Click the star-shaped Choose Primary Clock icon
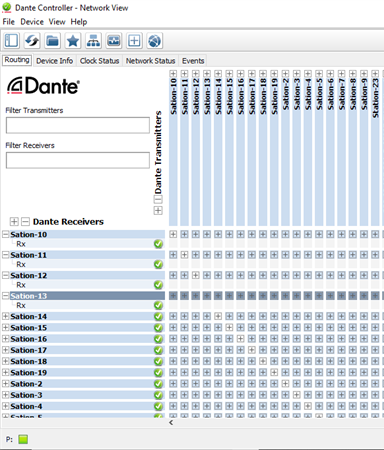Screen dimensions: 384x450 pos(73,41)
